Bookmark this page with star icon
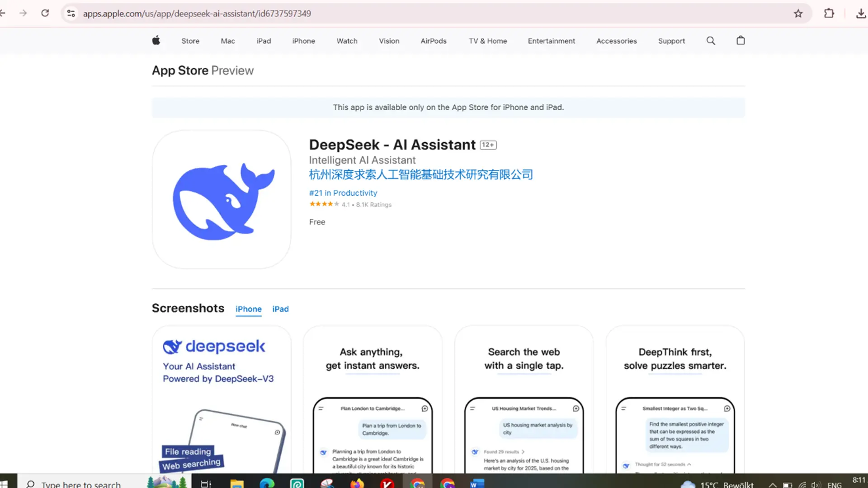Viewport: 868px width, 488px height. point(798,13)
